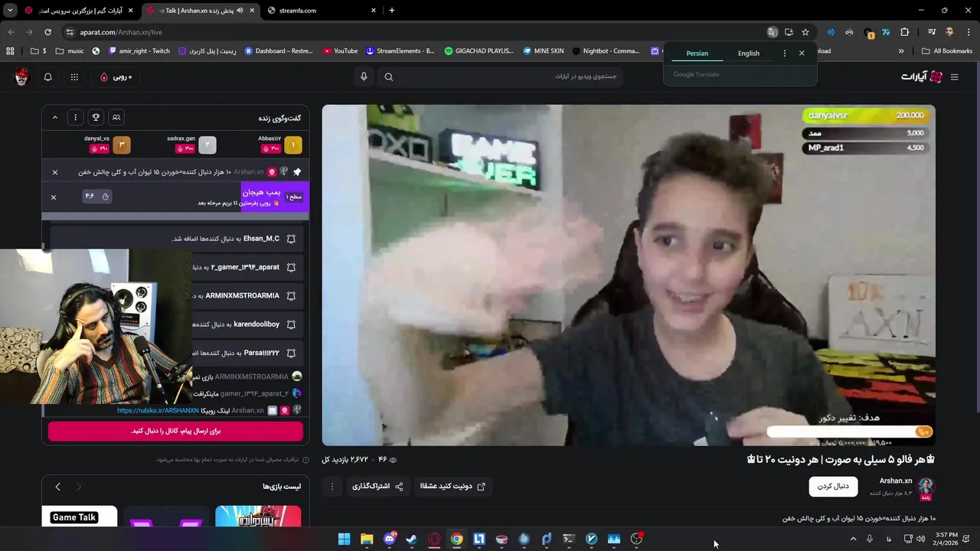Mute the playing Arshan.xn live tab
Viewport: 980px width, 551px height.
pyautogui.click(x=240, y=11)
